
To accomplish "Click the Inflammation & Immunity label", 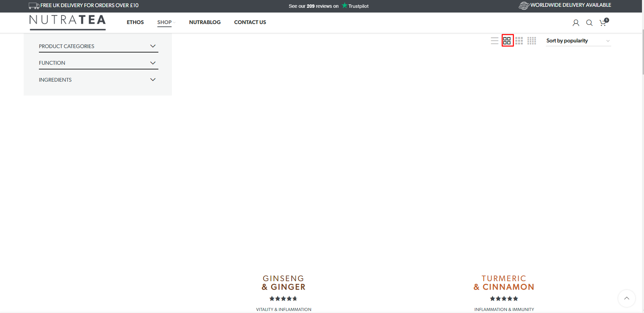I will (504, 309).
